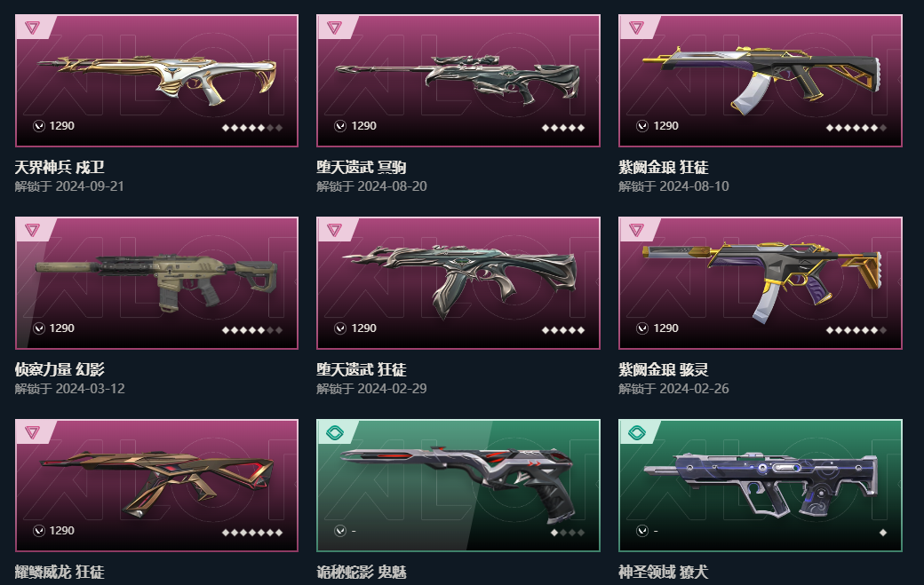Click the 紫阙金琅 狂徒 skin name
Viewport: 924px width, 585px height.
click(663, 167)
